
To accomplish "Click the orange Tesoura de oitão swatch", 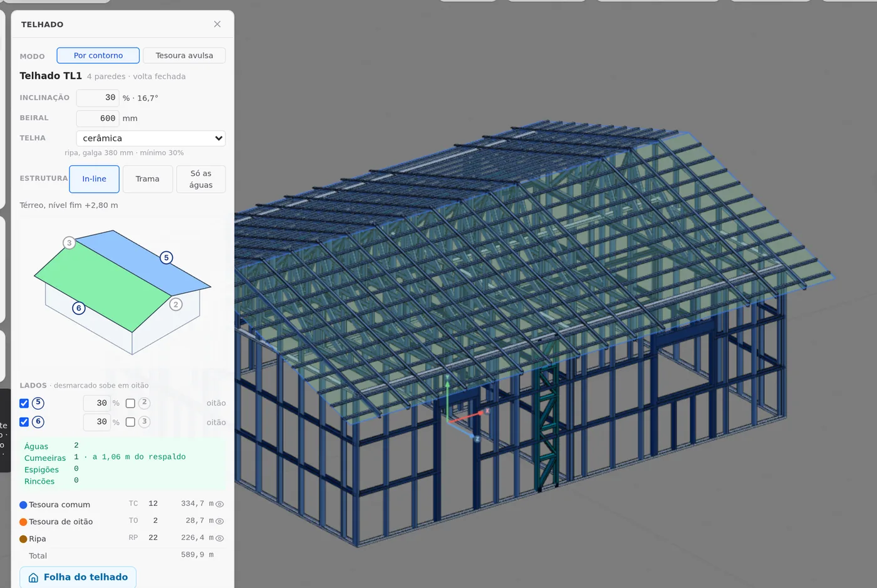I will [23, 522].
